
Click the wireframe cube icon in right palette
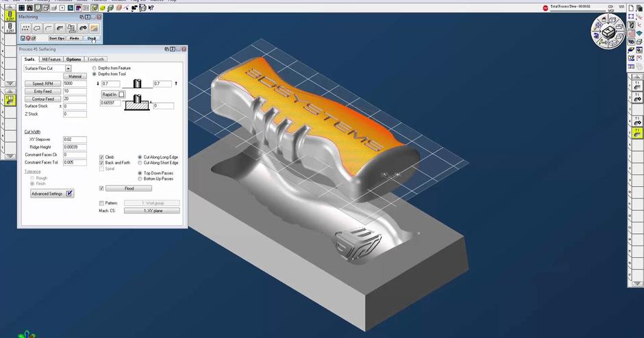pos(639,42)
